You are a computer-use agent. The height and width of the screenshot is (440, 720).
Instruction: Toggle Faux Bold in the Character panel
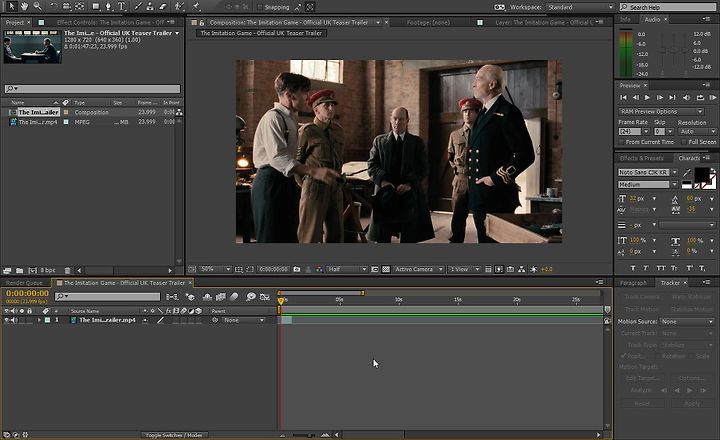coord(633,268)
